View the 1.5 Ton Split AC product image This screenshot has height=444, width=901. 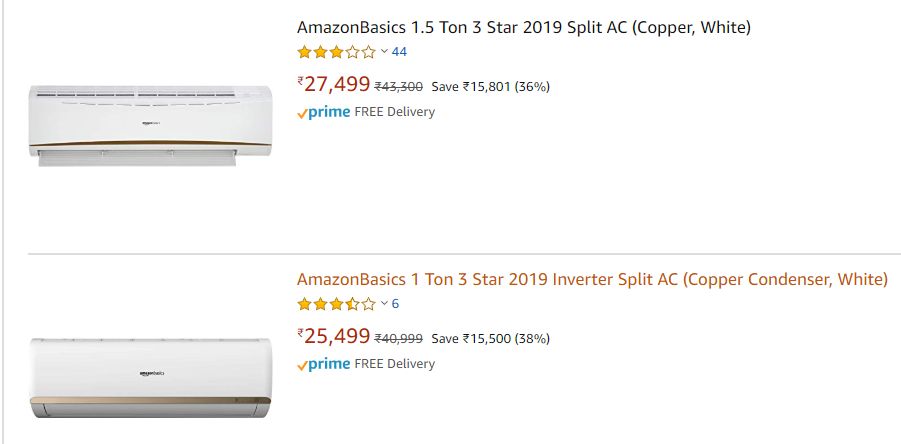click(x=150, y=125)
